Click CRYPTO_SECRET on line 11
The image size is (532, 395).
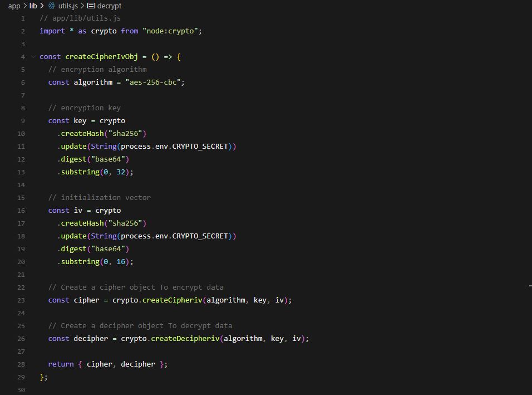(200, 147)
